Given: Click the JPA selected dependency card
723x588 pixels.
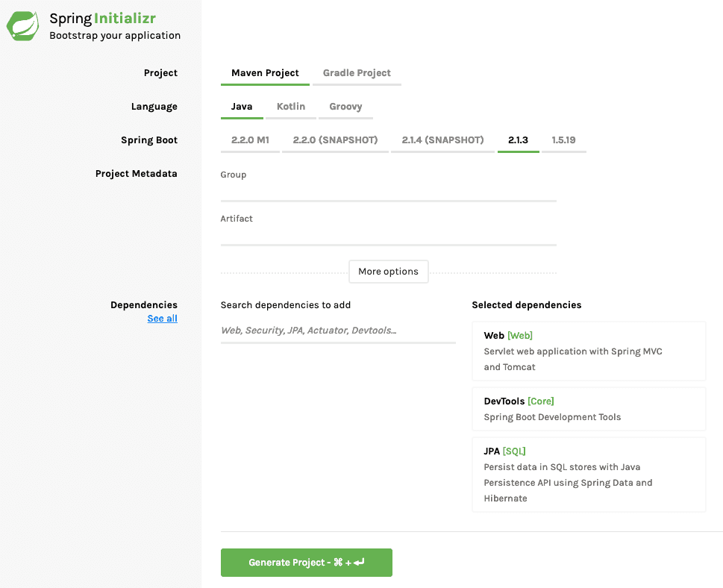Looking at the screenshot, I should 589,475.
